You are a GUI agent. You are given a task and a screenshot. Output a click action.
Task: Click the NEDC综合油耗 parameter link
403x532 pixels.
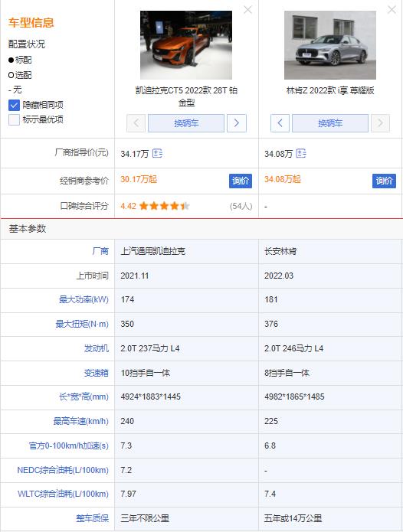coord(63,470)
